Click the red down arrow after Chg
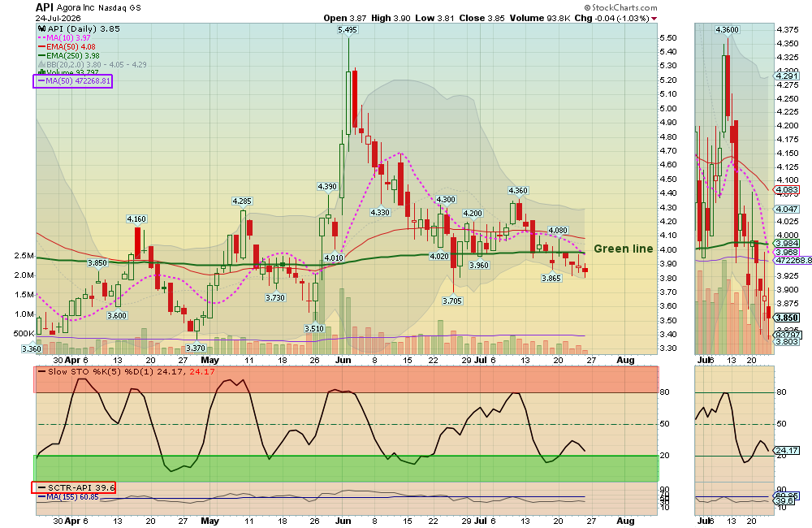 pos(654,19)
